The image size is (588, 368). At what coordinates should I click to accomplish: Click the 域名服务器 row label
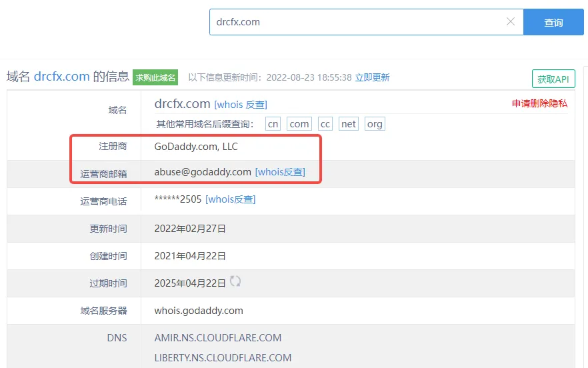click(103, 311)
